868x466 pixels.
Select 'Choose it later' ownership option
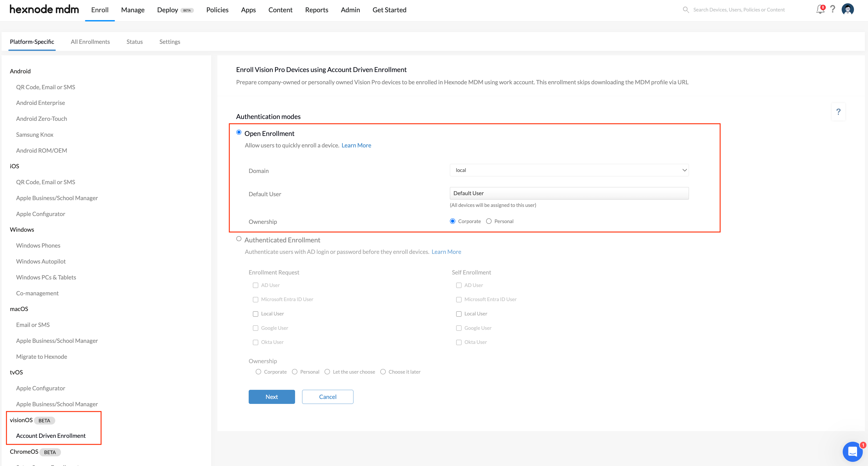pos(383,372)
